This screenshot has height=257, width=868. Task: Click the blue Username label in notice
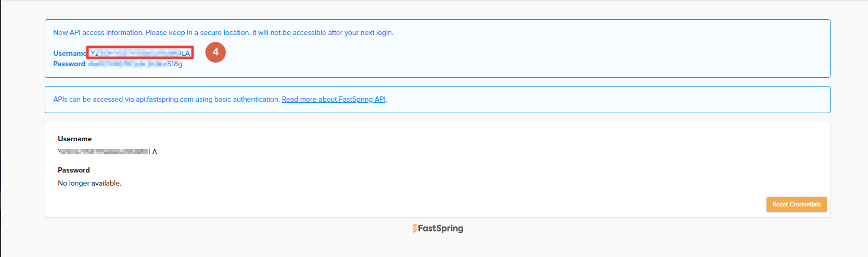(x=70, y=53)
